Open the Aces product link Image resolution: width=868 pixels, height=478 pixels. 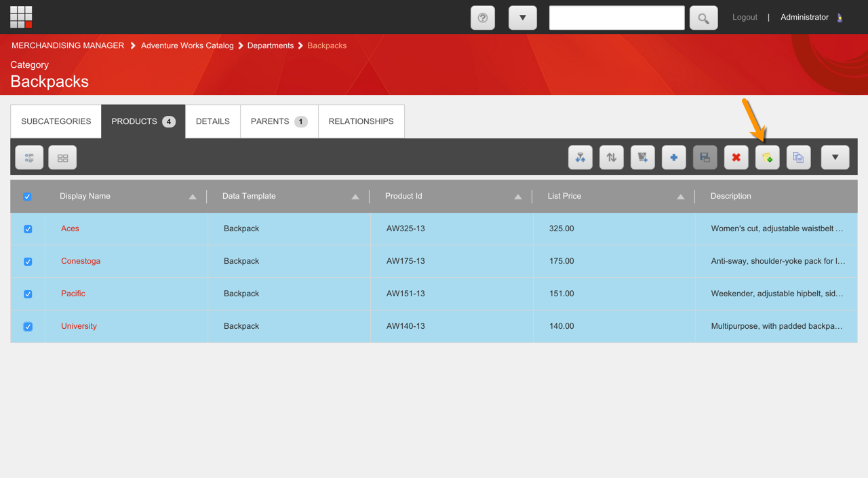coord(70,228)
